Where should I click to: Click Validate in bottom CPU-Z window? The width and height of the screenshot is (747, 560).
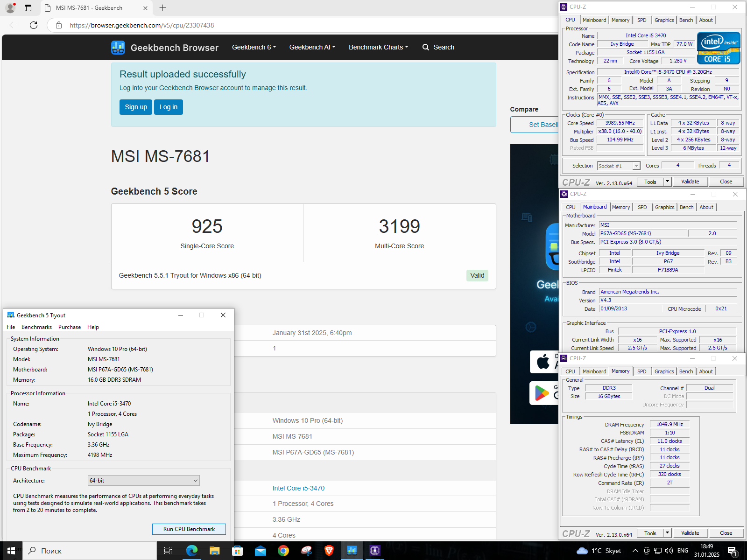[x=690, y=533]
